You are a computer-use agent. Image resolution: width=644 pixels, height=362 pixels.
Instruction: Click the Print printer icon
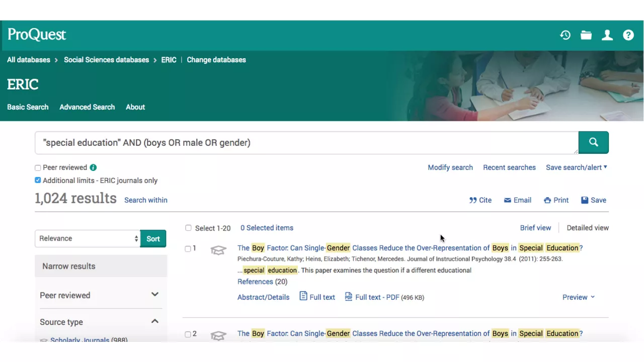tap(547, 200)
